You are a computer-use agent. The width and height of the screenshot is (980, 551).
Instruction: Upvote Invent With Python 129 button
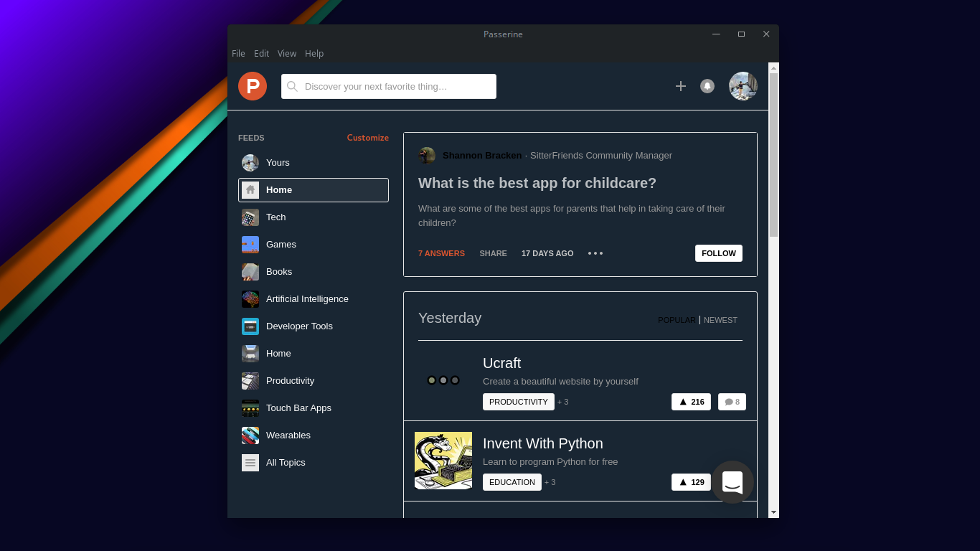[691, 482]
